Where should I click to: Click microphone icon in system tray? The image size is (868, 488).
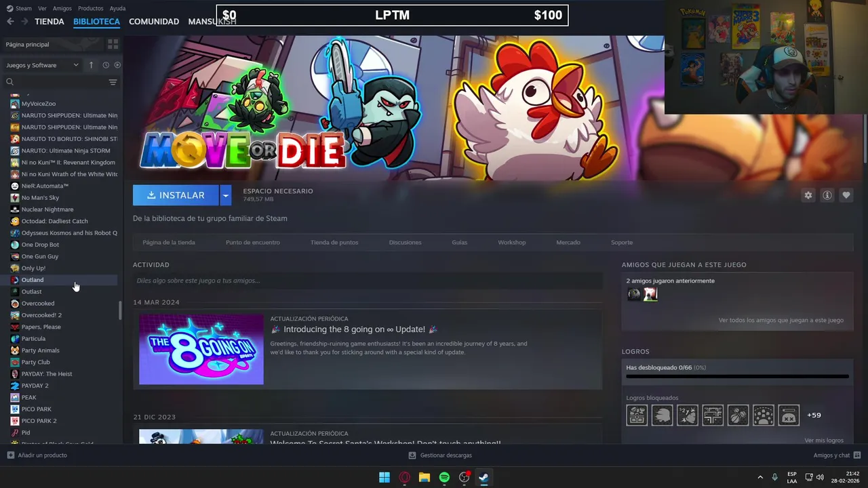click(774, 477)
